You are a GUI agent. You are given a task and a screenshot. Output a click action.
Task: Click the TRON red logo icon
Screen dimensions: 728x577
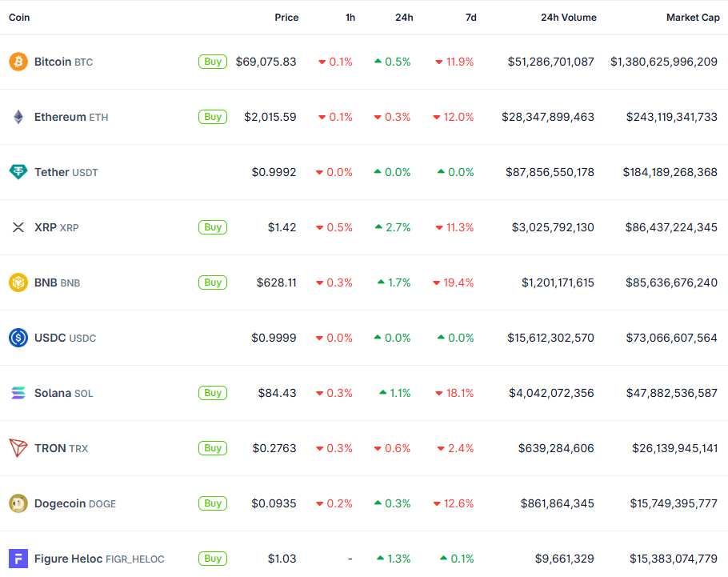point(18,448)
